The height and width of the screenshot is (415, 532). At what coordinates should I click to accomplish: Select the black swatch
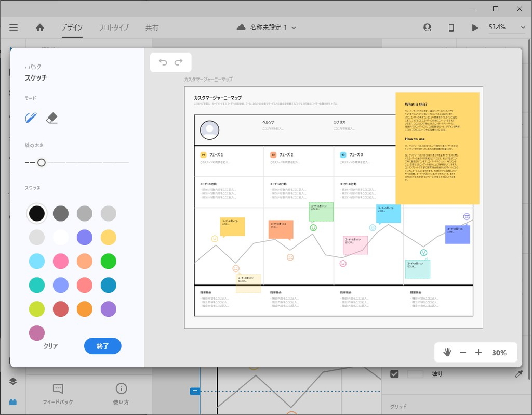coord(37,214)
